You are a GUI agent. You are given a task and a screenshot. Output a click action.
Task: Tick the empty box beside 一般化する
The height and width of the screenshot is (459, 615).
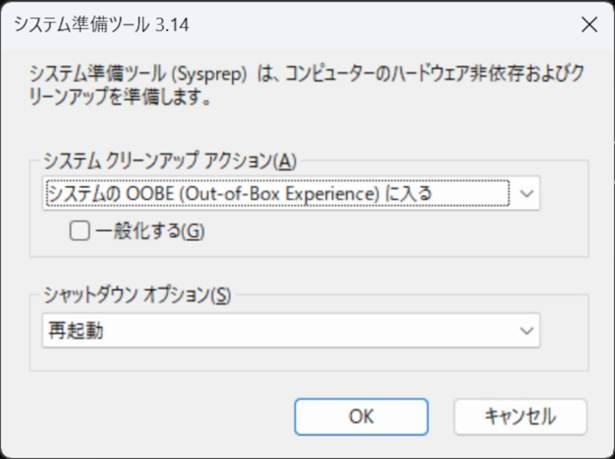(x=80, y=230)
